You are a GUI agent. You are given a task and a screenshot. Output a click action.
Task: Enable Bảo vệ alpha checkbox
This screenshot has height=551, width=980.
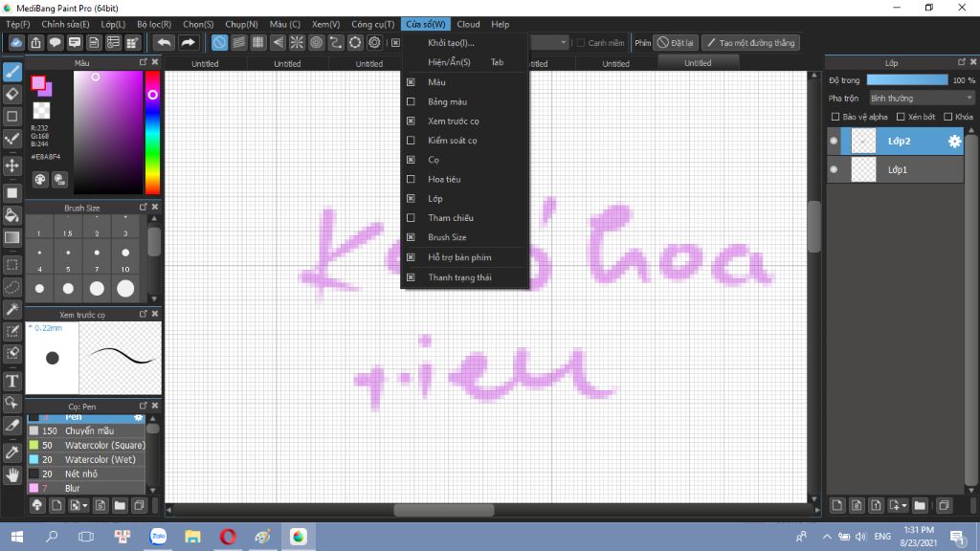click(x=835, y=117)
